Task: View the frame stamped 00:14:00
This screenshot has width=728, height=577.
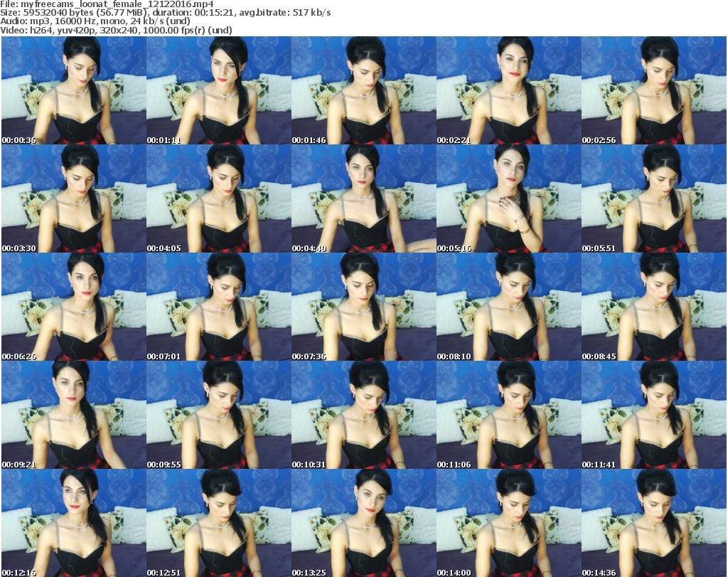Action: 509,523
